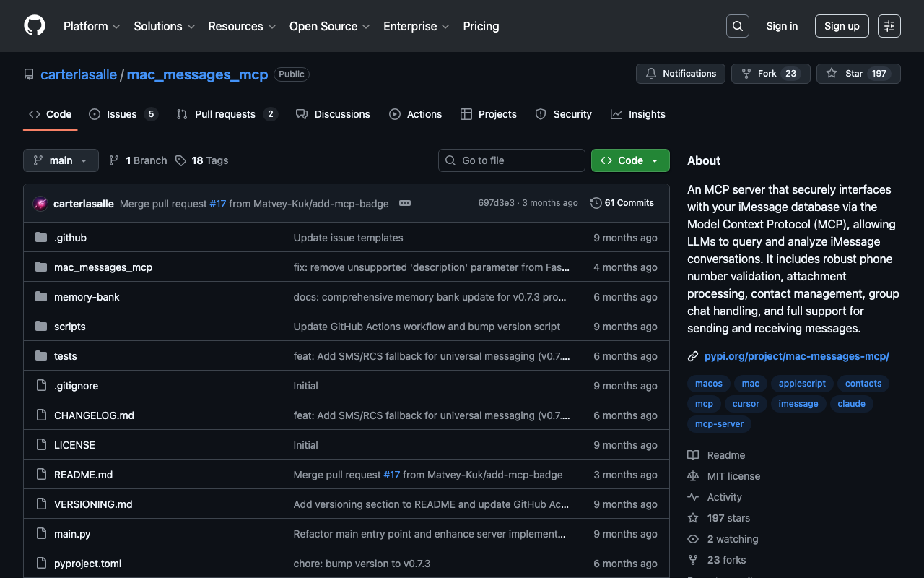Expand the Platform menu
Screen dimensions: 924x578
[x=92, y=26]
